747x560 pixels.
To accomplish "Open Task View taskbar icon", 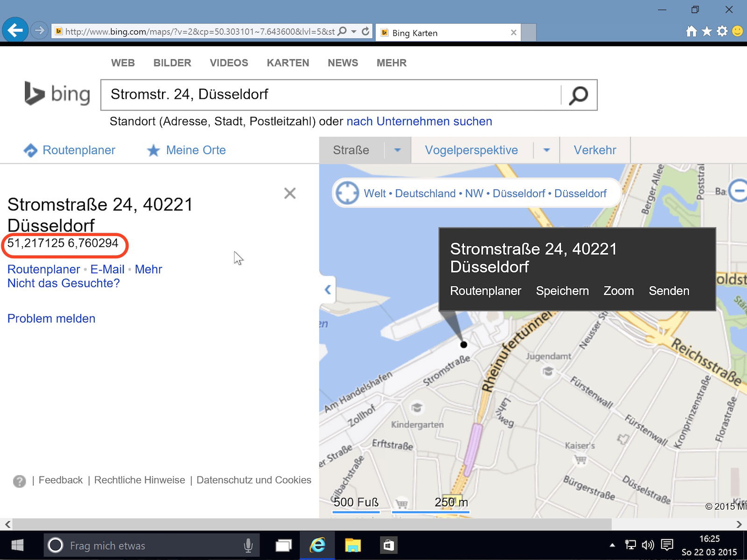I will (x=283, y=546).
